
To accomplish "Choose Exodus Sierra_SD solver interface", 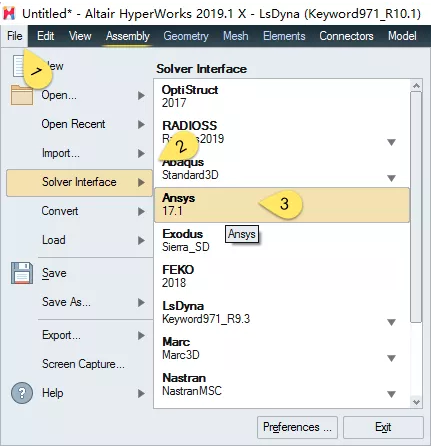I will (x=282, y=240).
